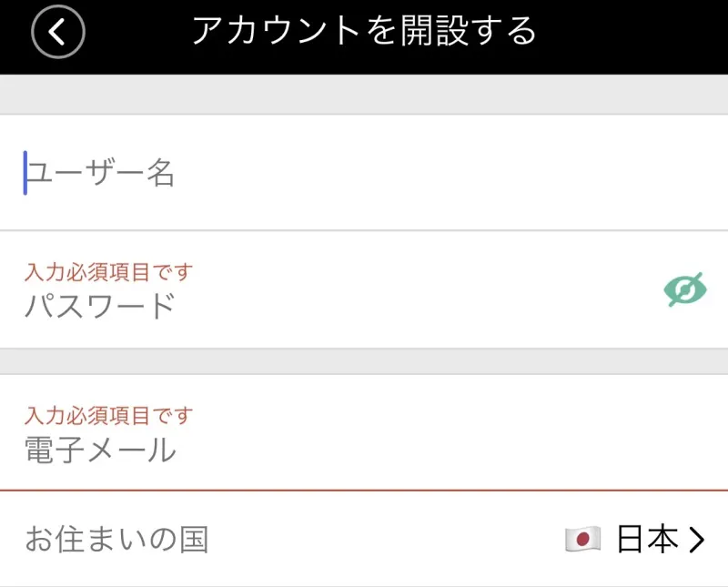Toggle password visibility eye icon
The image size is (728, 587).
point(684,289)
